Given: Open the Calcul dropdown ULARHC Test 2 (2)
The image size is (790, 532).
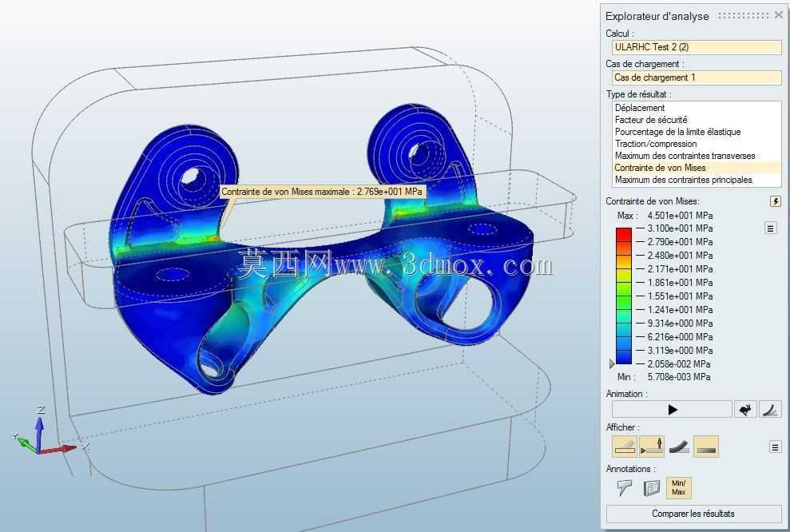Looking at the screenshot, I should pyautogui.click(x=697, y=47).
